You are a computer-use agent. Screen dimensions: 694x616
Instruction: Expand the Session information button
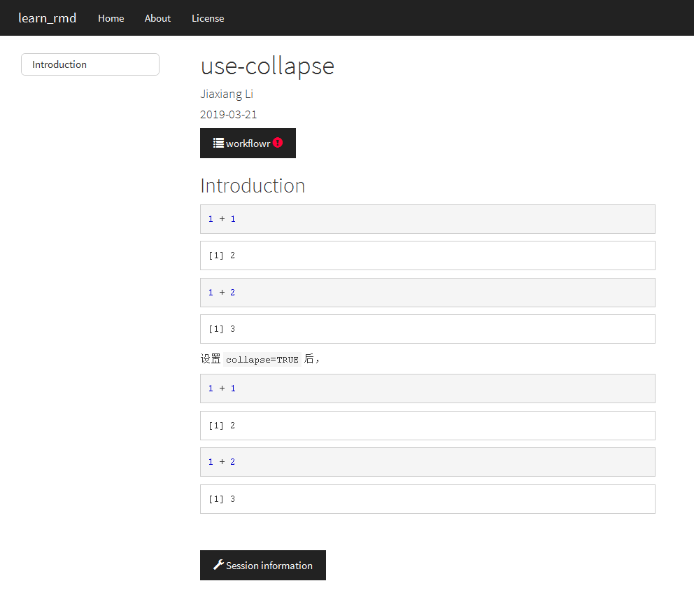pos(263,565)
